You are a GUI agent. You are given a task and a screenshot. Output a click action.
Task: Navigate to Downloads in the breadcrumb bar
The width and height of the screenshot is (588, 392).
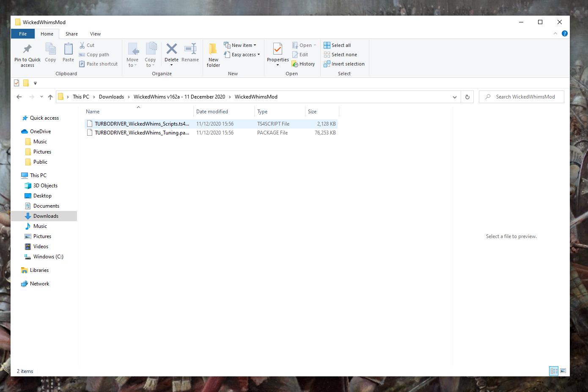point(111,96)
